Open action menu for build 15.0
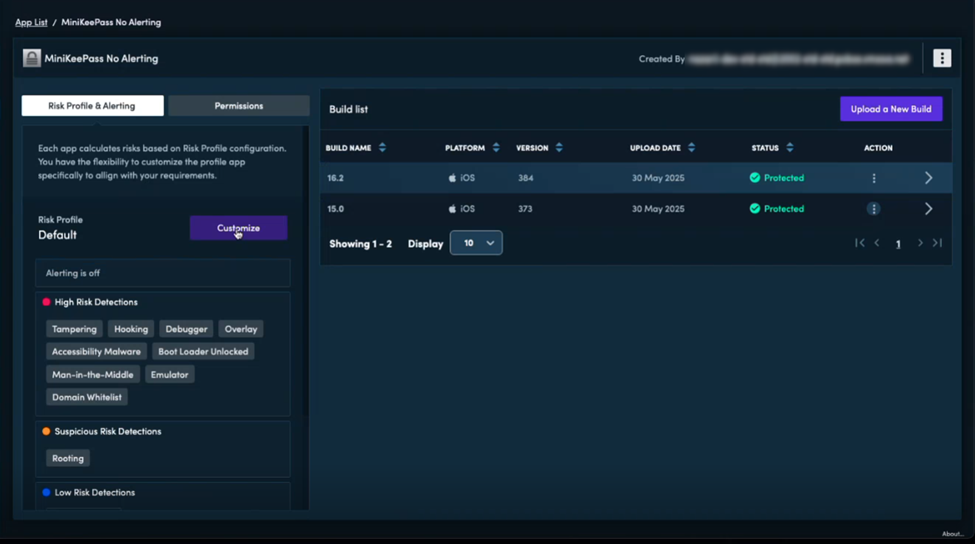This screenshot has height=544, width=975. (x=874, y=209)
